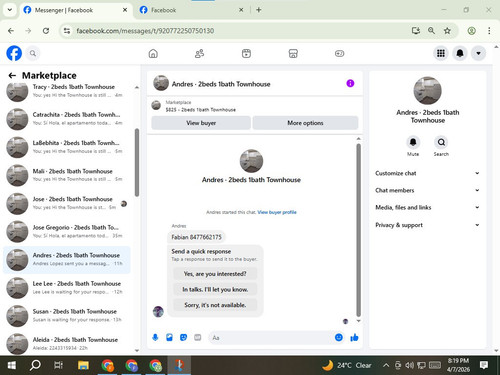Open the Facebook logo home link
Viewport: 500px width, 375px height.
(14, 53)
